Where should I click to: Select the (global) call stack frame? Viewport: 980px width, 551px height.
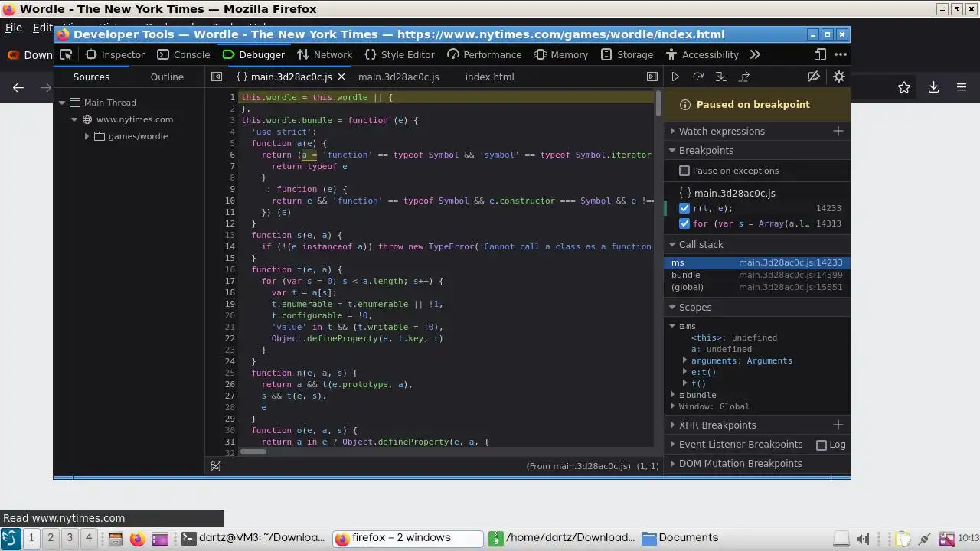pos(757,287)
